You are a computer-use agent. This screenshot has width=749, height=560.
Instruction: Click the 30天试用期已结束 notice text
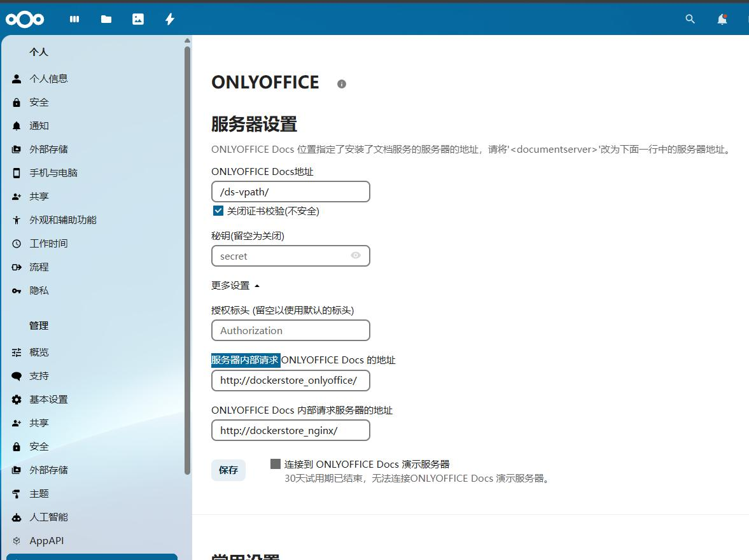click(x=417, y=479)
